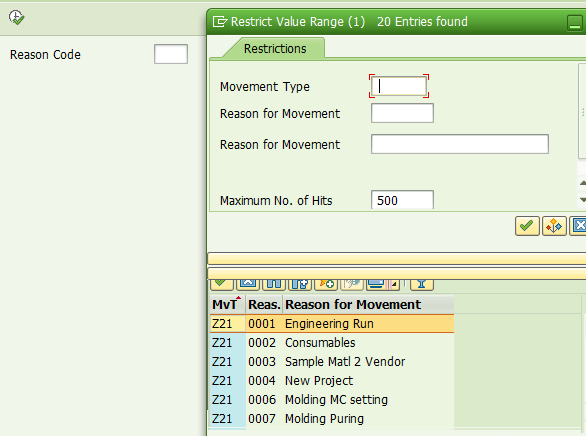Screen dimensions: 586x436
Task: Close the restrictions with the blue X button
Action: click(579, 226)
